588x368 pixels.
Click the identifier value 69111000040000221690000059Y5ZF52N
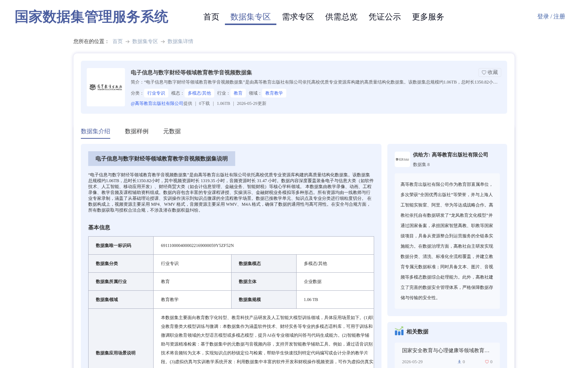[x=197, y=245]
